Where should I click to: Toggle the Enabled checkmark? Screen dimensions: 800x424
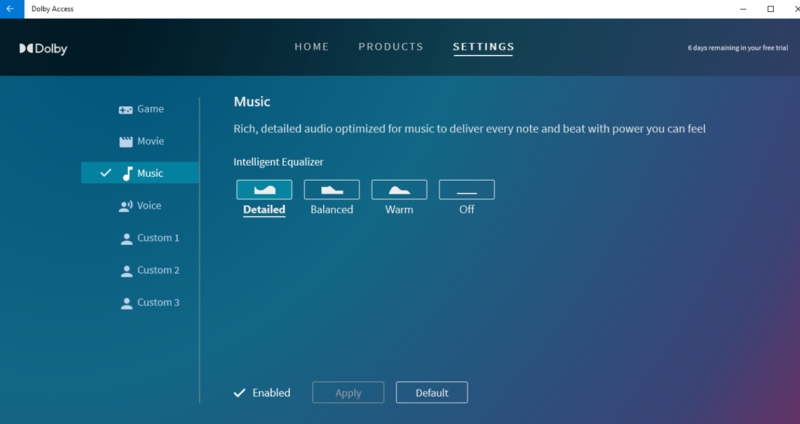click(x=239, y=393)
